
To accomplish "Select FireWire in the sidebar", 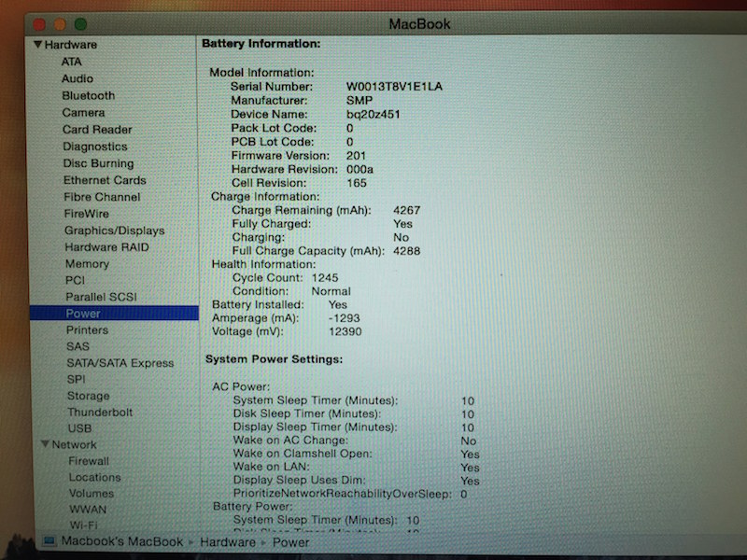I will point(86,214).
